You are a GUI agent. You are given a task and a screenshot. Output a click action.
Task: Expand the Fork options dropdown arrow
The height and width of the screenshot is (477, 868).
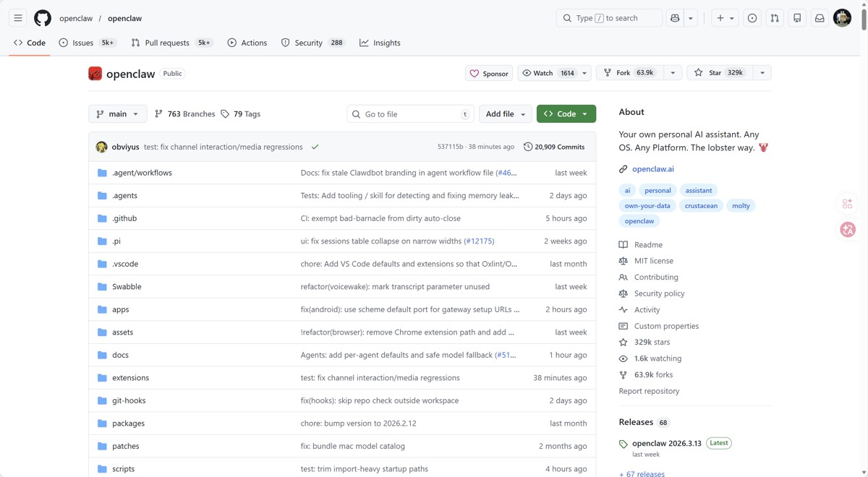click(x=673, y=73)
